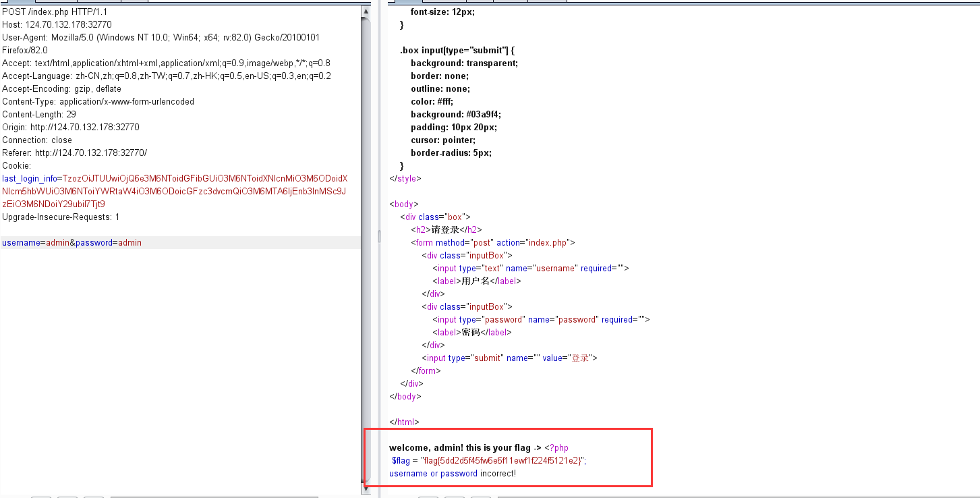The height and width of the screenshot is (498, 980).
Task: Click the username or password incorrect! text
Action: tap(452, 474)
